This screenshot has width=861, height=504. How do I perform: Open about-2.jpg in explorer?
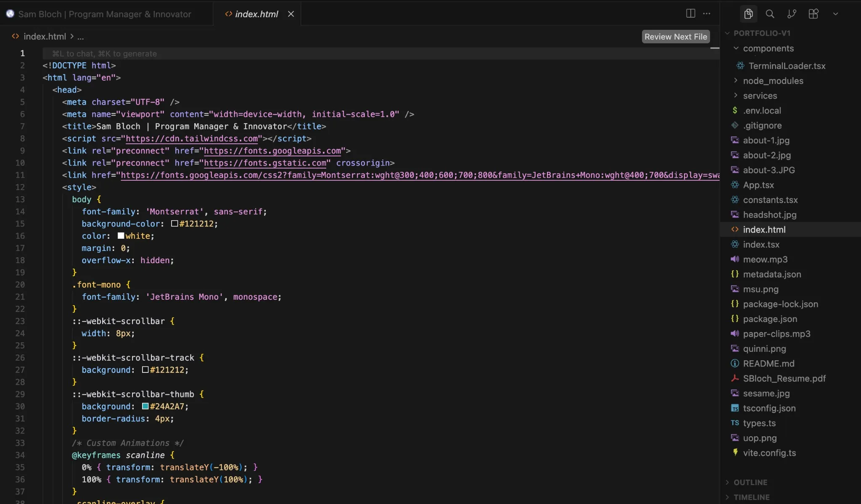[x=767, y=155]
